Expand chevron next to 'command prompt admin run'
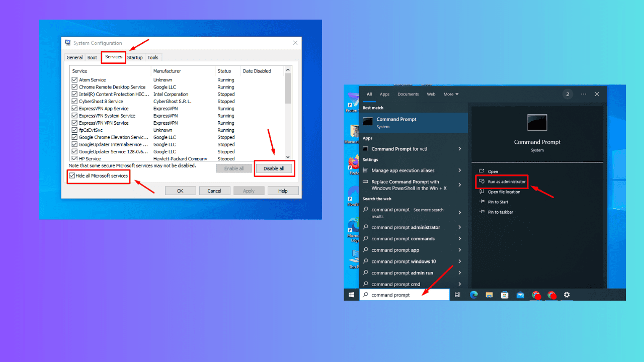Screen dimensions: 644x362 [x=460, y=273]
